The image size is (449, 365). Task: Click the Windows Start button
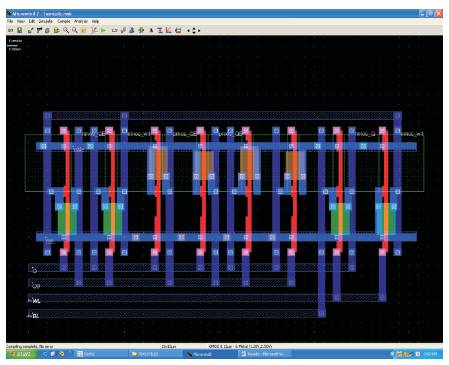click(x=22, y=354)
